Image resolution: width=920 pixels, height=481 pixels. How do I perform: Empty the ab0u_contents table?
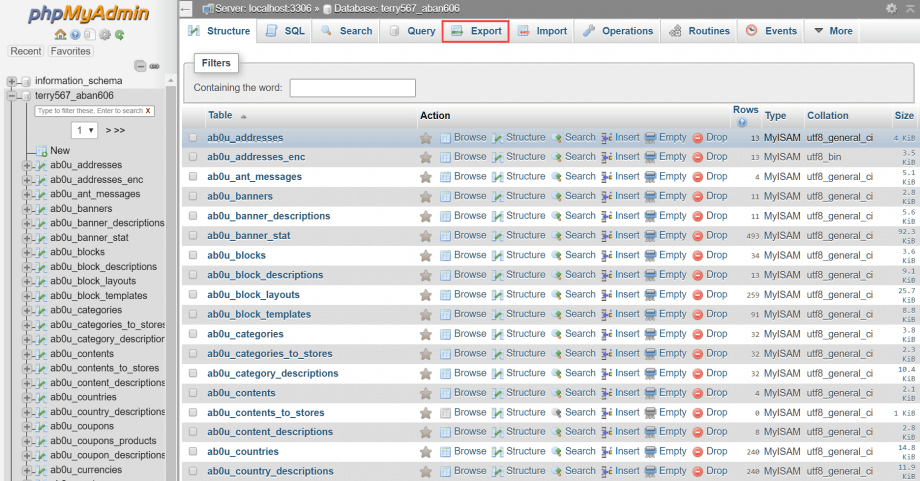coord(665,392)
